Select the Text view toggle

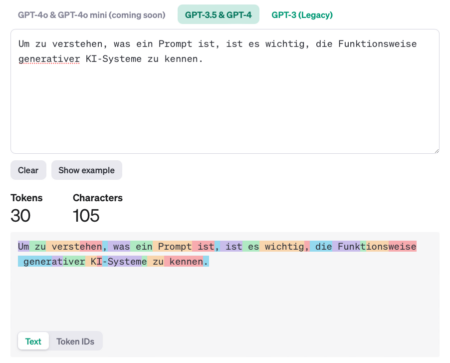(x=33, y=341)
